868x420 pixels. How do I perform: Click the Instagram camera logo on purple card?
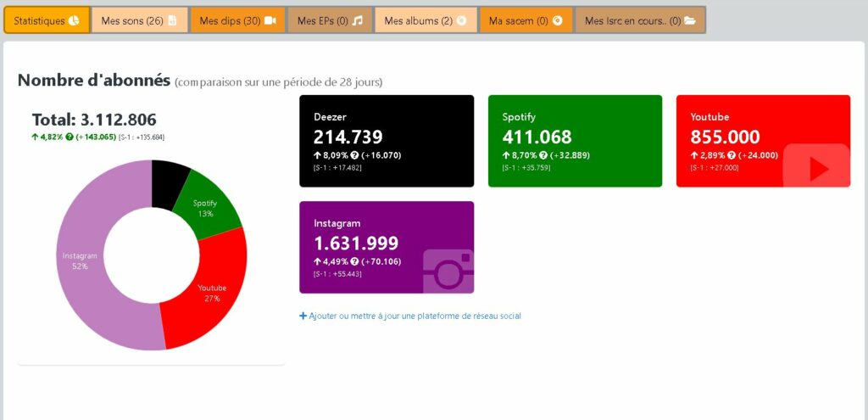[448, 271]
